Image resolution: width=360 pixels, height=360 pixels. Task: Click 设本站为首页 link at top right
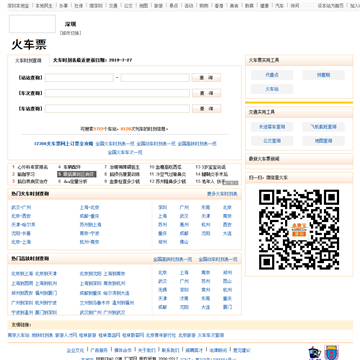point(330,6)
